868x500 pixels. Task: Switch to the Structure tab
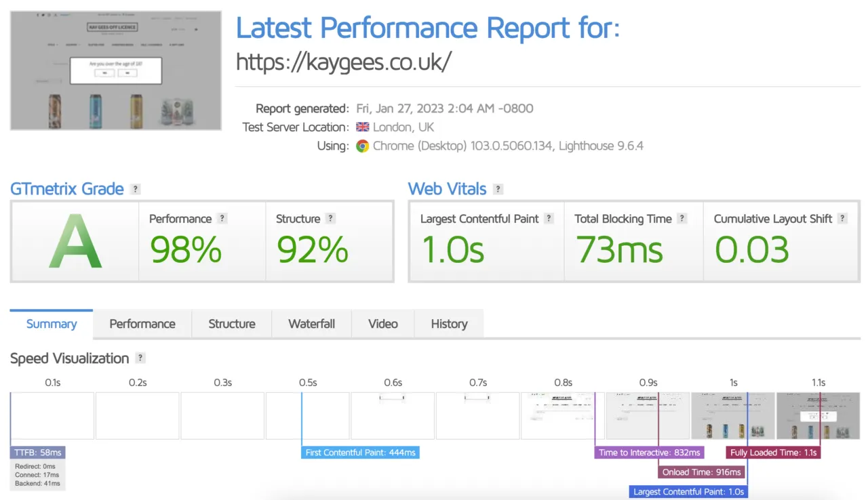coord(232,324)
